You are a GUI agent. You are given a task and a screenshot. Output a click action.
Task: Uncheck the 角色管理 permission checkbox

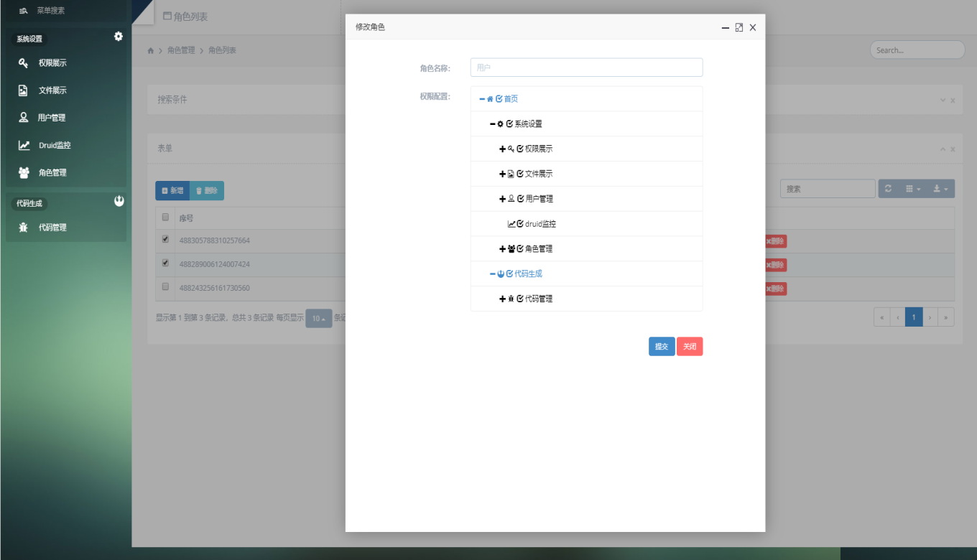pos(520,249)
